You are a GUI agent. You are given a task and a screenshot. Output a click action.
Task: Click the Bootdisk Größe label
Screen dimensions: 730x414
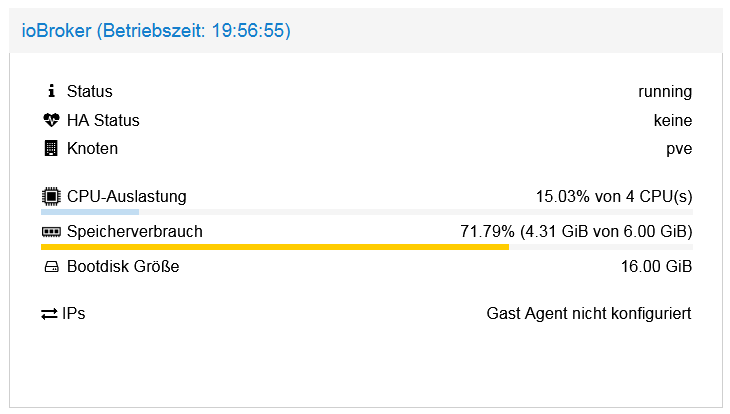[x=124, y=268]
